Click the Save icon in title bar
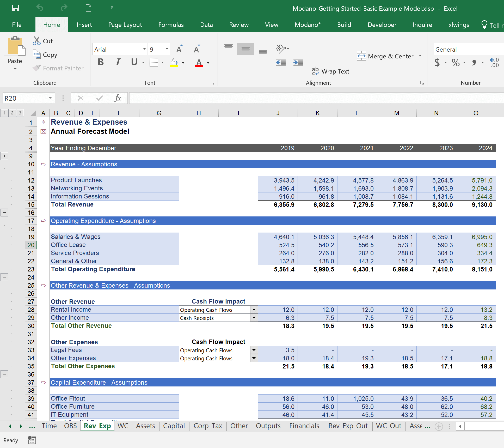The height and width of the screenshot is (448, 504). pyautogui.click(x=15, y=8)
